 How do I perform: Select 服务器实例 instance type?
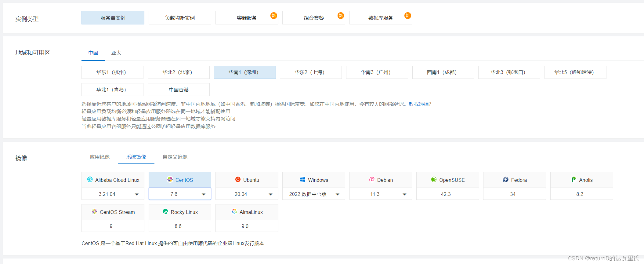pos(113,18)
